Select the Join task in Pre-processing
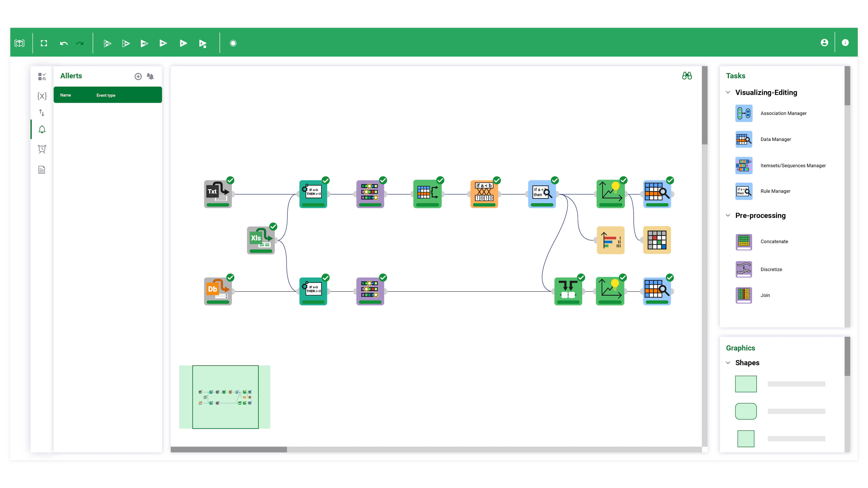Viewport: 868px width, 488px height. point(765,295)
